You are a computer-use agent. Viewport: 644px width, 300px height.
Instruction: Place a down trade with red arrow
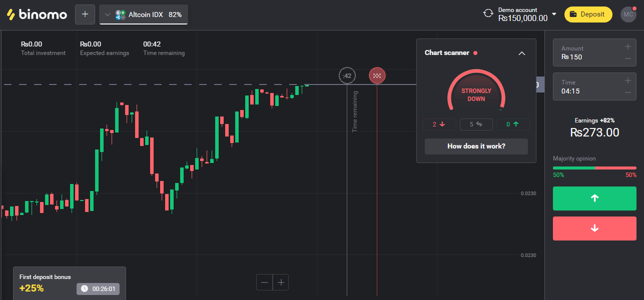click(x=594, y=228)
